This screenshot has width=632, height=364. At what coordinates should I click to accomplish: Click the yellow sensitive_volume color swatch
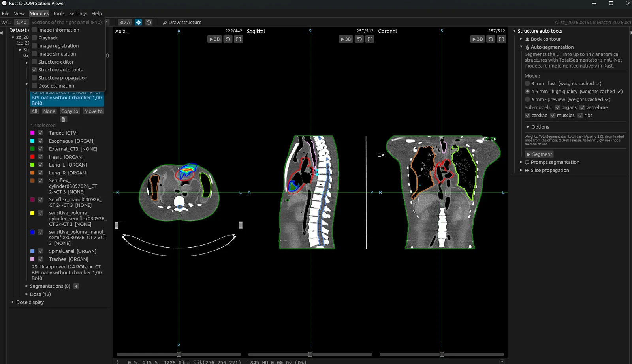pyautogui.click(x=32, y=213)
